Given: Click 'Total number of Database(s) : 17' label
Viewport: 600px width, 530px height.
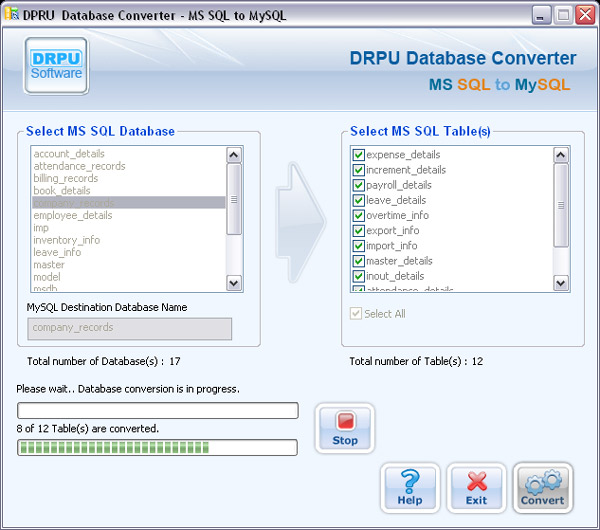Looking at the screenshot, I should [103, 361].
